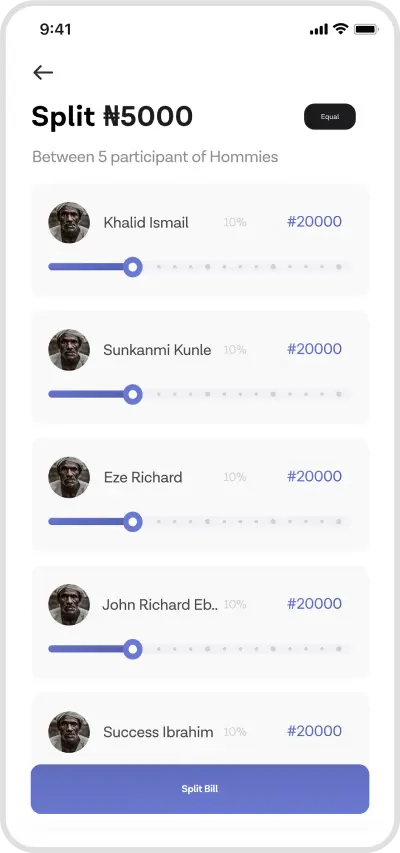Select the Sunkanmi Kunle name
400x853 pixels.
[x=157, y=350]
